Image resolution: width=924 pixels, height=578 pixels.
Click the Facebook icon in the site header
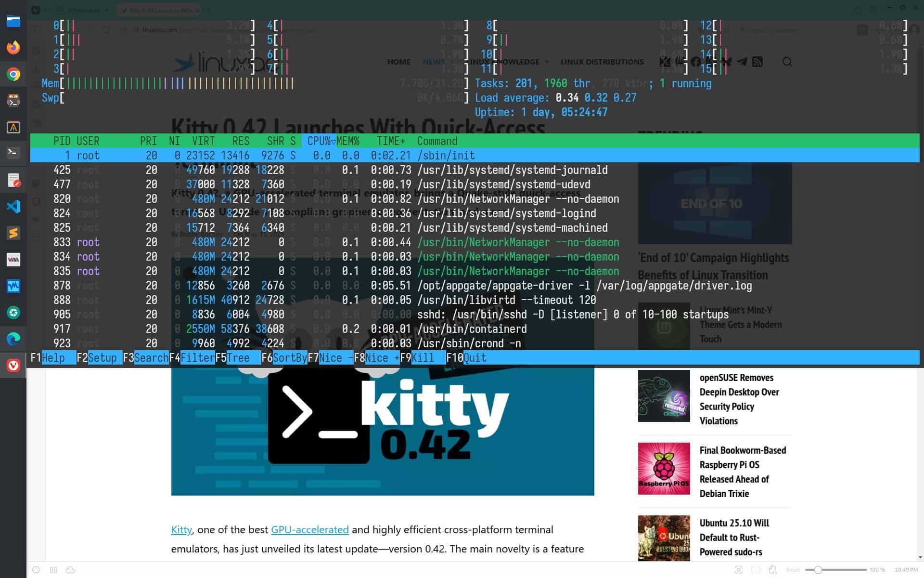695,62
